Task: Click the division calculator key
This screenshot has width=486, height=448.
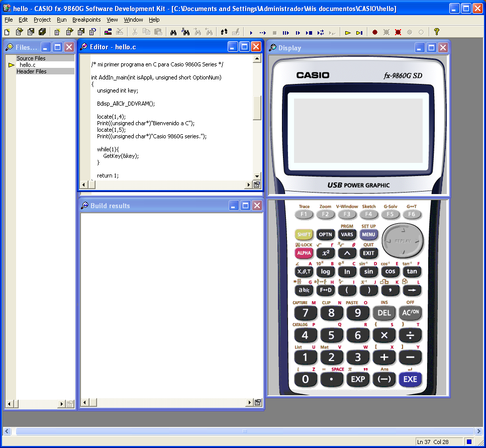Action: tap(410, 335)
